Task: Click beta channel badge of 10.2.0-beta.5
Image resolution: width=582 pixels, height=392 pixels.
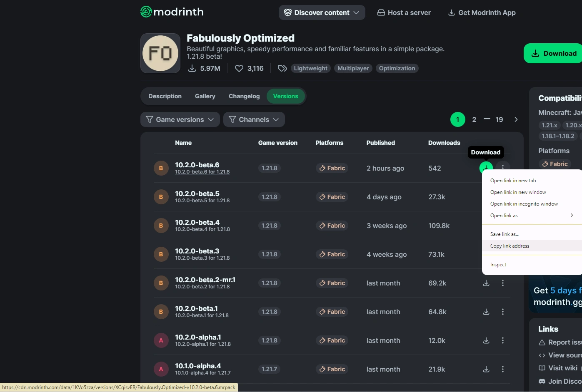Action: 161,197
